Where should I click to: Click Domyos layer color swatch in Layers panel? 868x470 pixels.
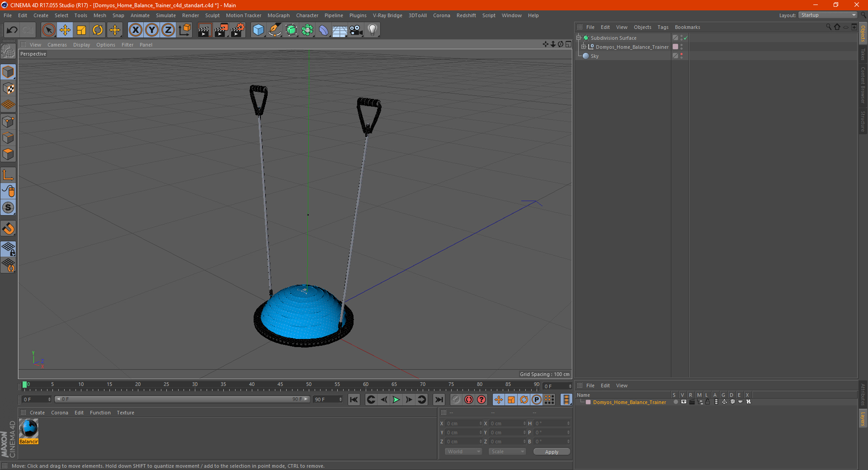coord(588,402)
